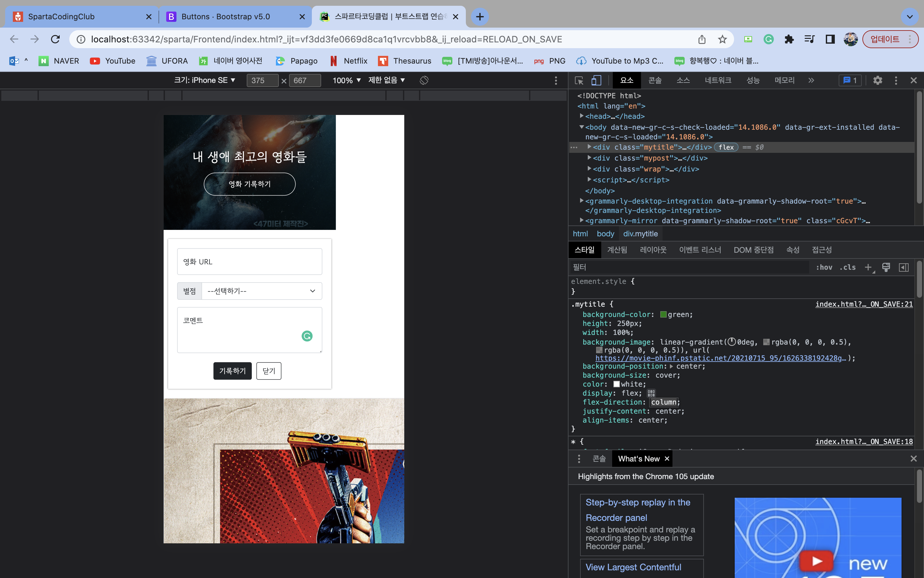The image size is (924, 578).
Task: Open the device toolbar more options menu
Action: (556, 80)
